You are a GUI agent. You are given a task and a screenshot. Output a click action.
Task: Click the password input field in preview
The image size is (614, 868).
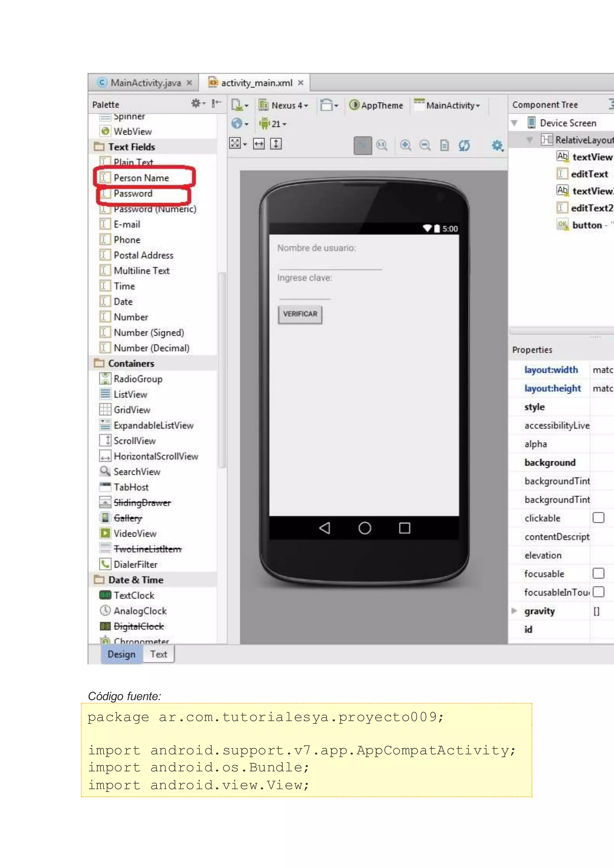(304, 294)
